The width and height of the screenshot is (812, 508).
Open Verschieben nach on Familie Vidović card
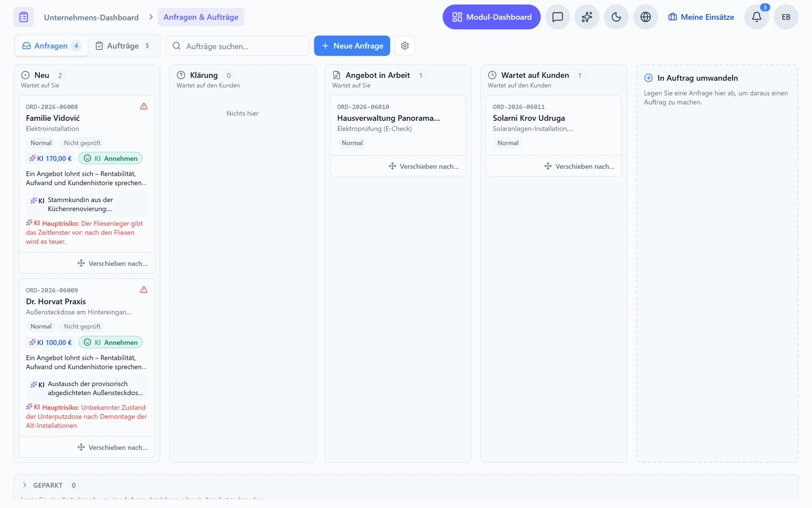[x=113, y=263]
